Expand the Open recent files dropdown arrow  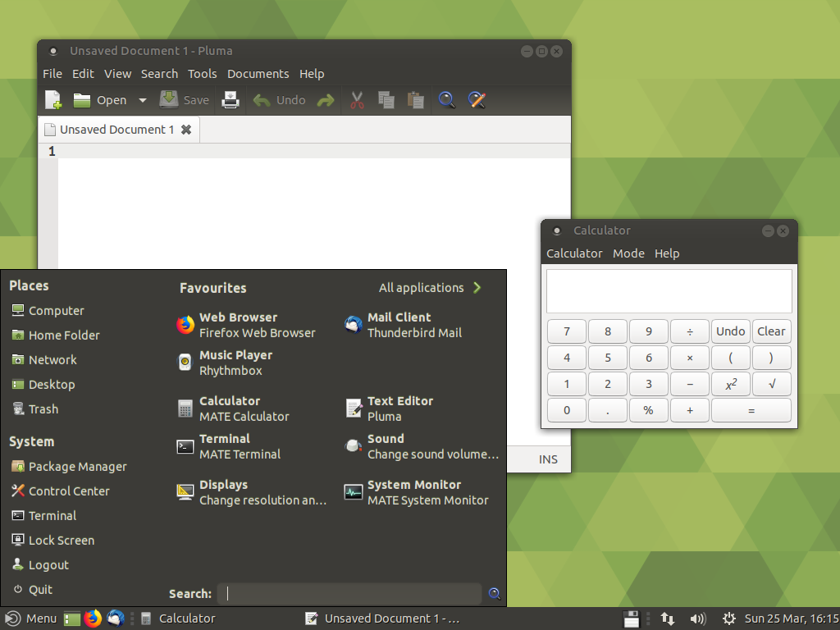pos(143,100)
